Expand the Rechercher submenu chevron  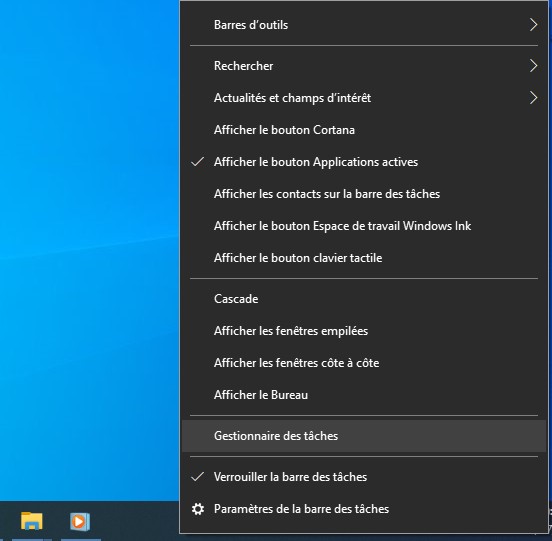coord(533,66)
